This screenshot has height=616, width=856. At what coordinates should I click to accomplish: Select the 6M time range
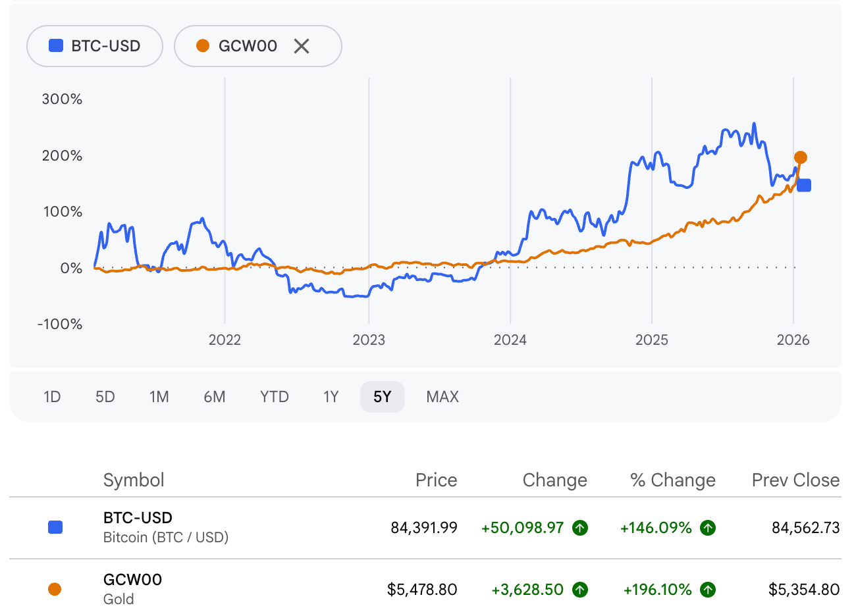coord(215,397)
